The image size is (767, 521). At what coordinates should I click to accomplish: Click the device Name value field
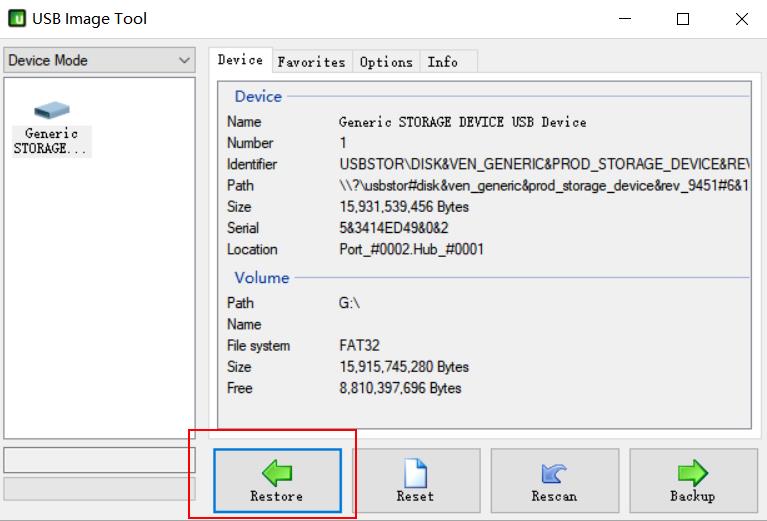[x=462, y=122]
